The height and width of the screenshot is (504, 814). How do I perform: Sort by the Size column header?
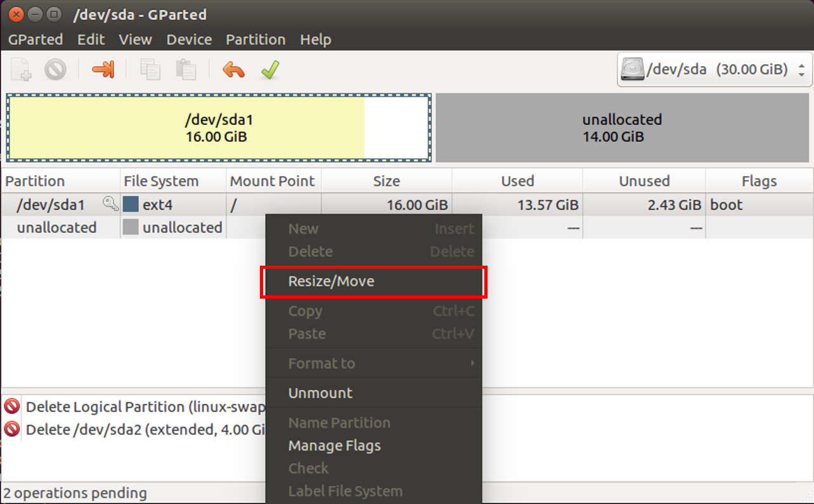click(386, 181)
